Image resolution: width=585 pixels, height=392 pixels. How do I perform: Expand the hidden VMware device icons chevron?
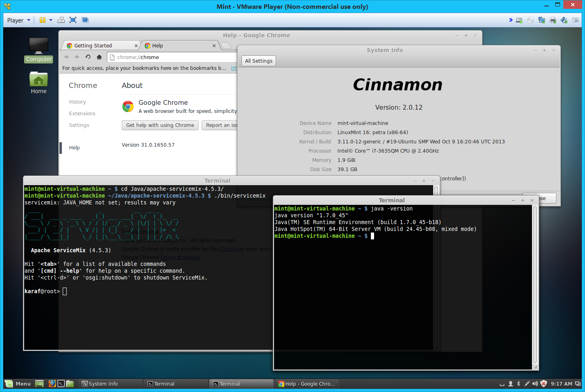point(511,20)
